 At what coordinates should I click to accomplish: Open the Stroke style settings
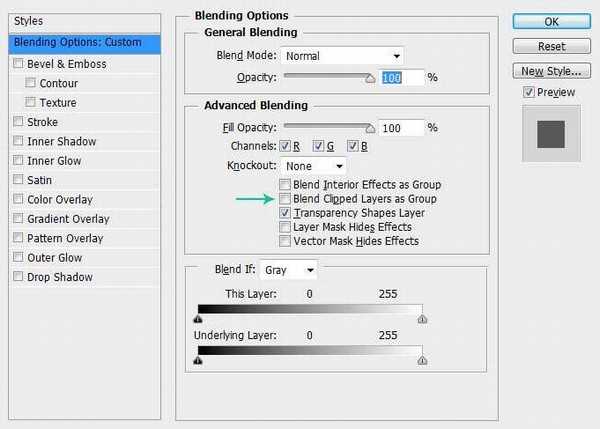tap(42, 122)
